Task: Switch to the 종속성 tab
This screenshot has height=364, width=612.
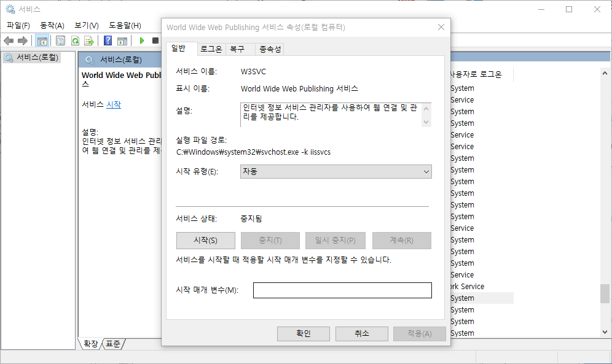Action: coord(270,49)
